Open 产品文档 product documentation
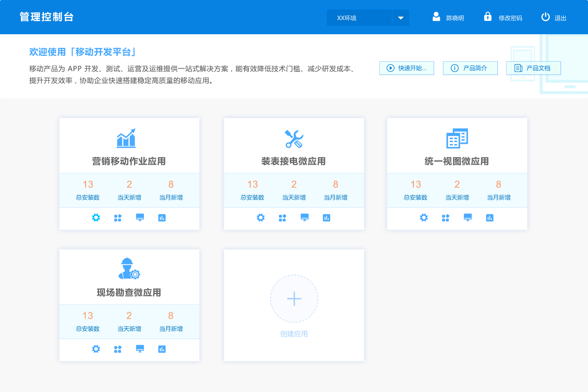The width and height of the screenshot is (588, 392). pos(533,68)
